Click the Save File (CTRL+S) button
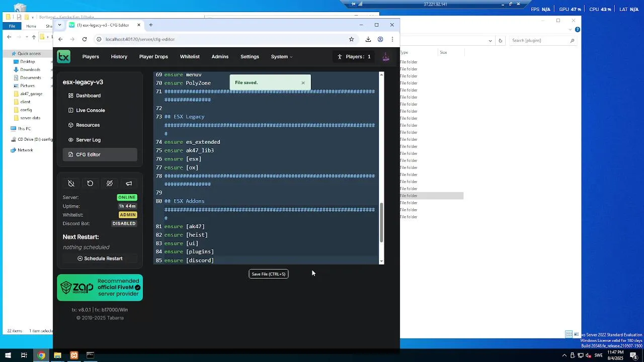Screen dimensions: 644x362 click(x=268, y=274)
